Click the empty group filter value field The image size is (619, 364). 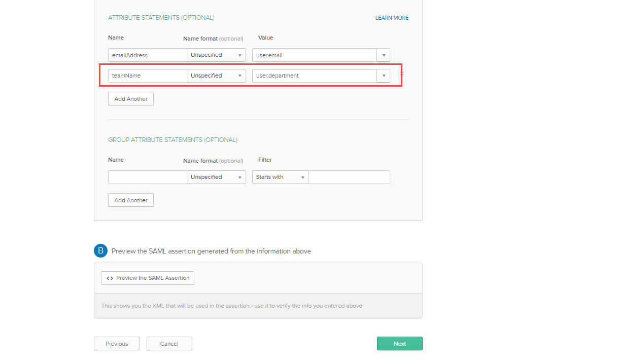349,177
